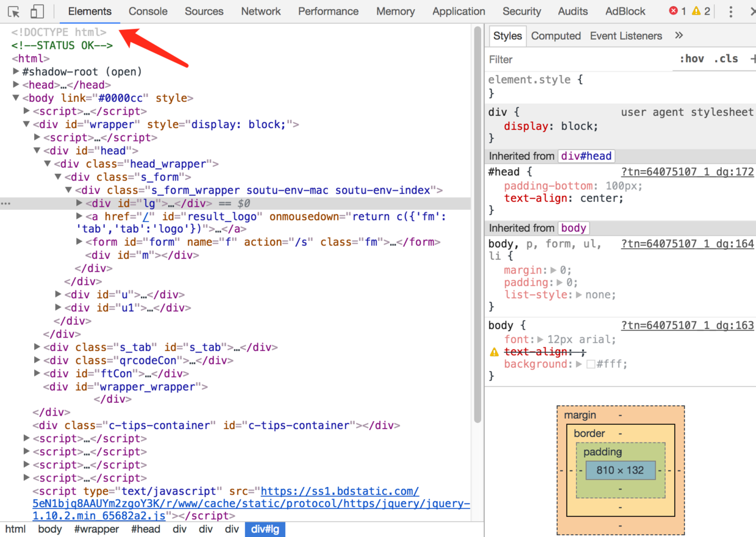This screenshot has width=756, height=537.
Task: Activate the inspect element picker icon
Action: click(x=13, y=12)
